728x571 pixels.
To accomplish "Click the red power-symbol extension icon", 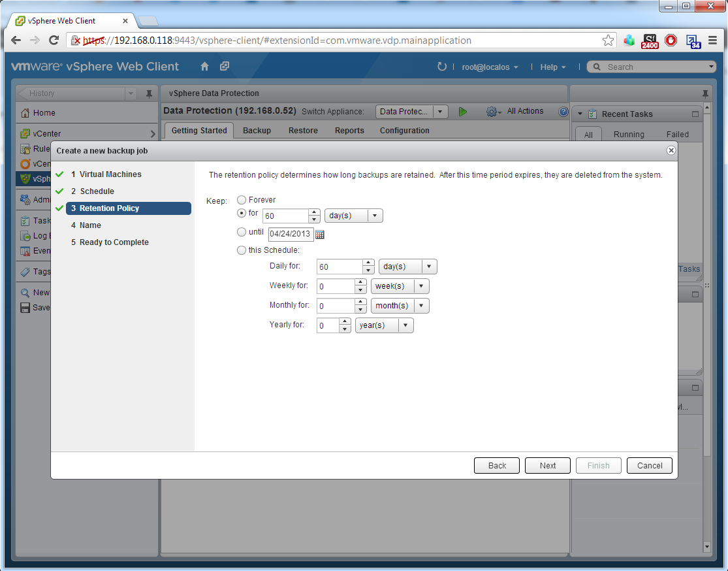I will pos(671,41).
